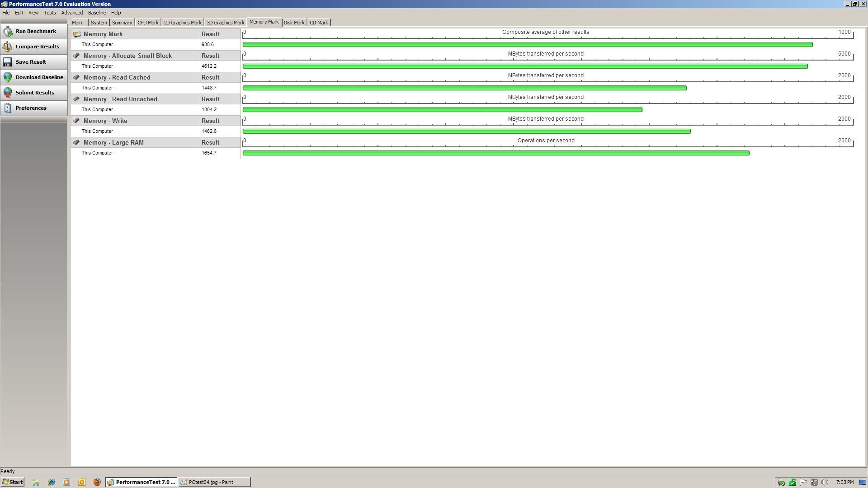Open the File menu
The height and width of the screenshot is (488, 868).
click(6, 13)
